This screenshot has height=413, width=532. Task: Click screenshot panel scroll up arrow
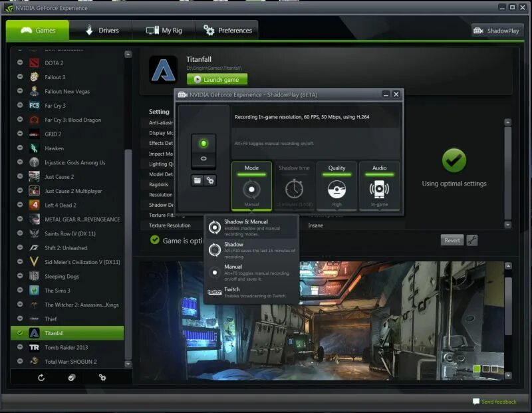[508, 266]
